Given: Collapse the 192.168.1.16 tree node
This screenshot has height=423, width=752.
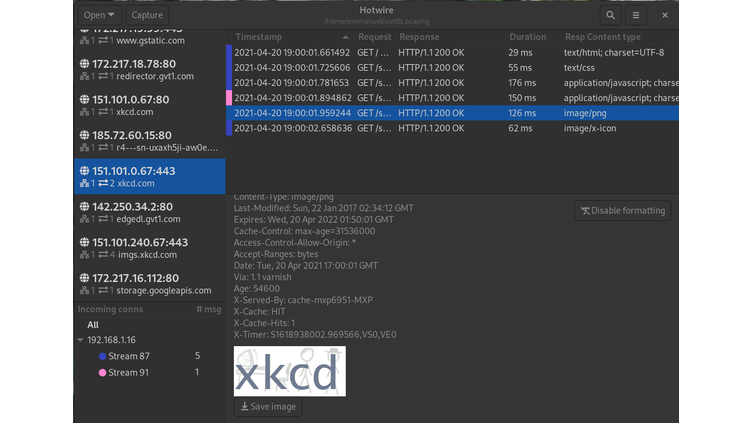Looking at the screenshot, I should [x=80, y=340].
